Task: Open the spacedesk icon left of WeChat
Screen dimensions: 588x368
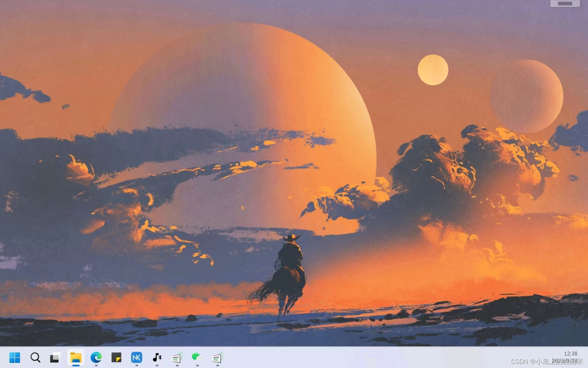Action: coord(177,357)
